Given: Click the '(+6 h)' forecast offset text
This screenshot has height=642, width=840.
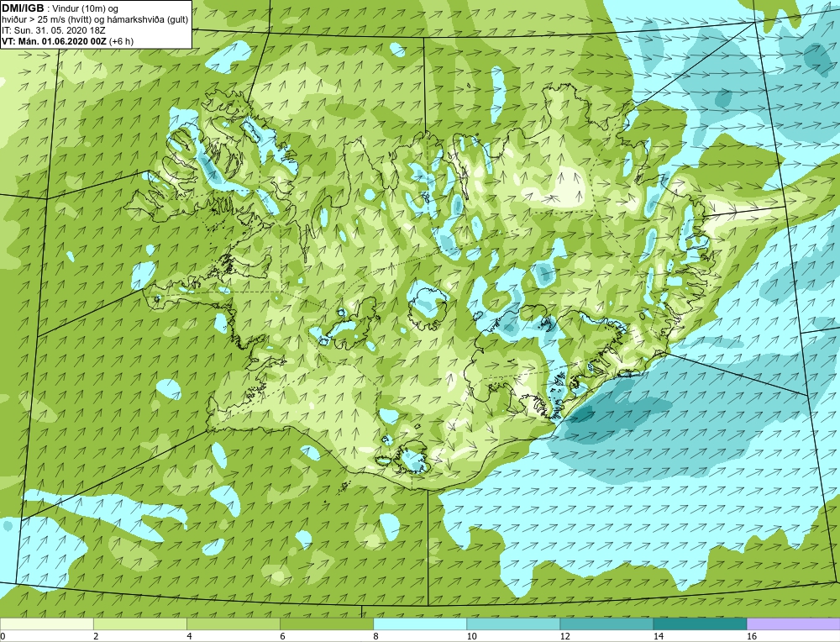Looking at the screenshot, I should (x=122, y=41).
